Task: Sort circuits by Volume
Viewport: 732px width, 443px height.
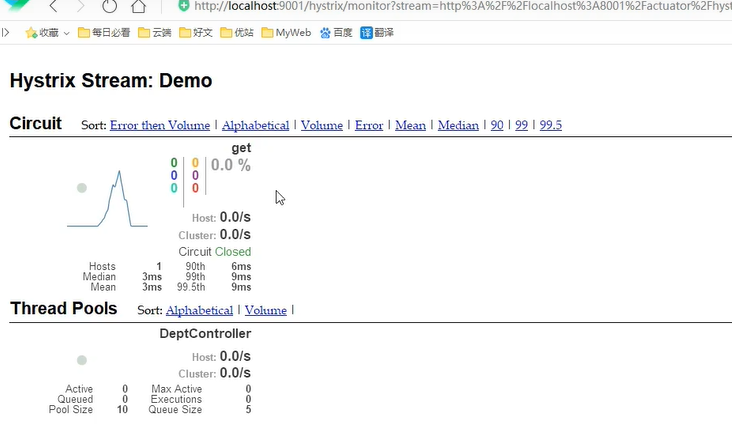Action: point(322,125)
